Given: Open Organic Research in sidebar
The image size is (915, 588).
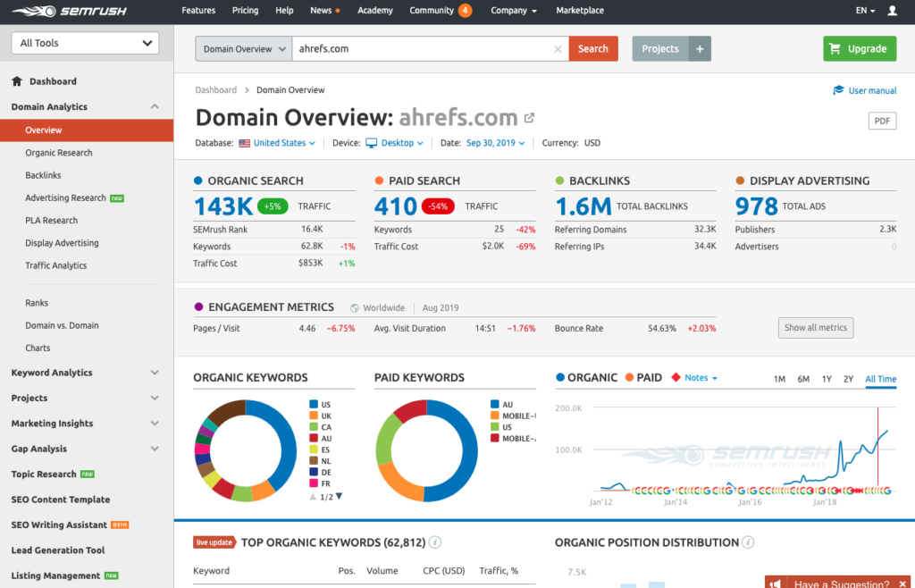Looking at the screenshot, I should 59,153.
